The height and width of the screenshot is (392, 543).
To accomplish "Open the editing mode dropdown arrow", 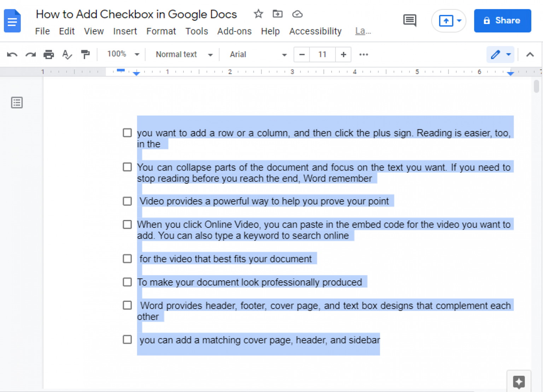I will coord(508,54).
